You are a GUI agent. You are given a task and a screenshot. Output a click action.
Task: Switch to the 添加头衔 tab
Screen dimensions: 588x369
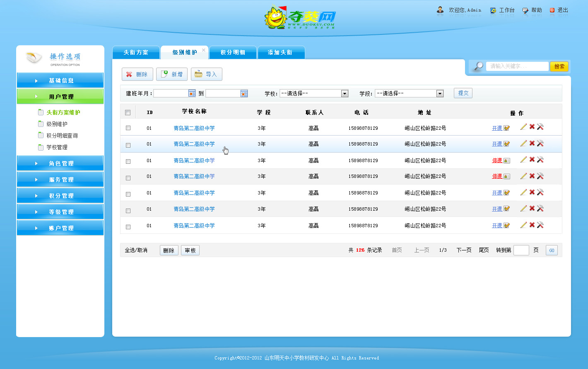point(281,52)
